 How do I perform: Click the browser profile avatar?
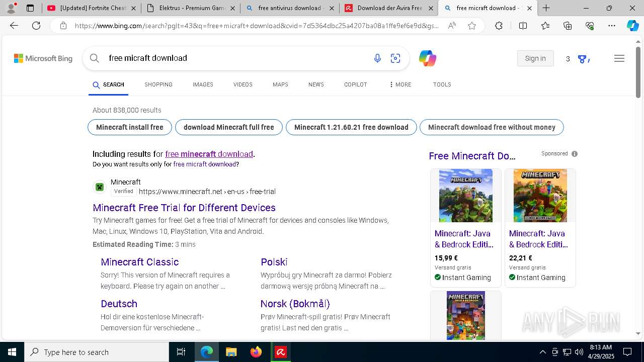(11, 8)
